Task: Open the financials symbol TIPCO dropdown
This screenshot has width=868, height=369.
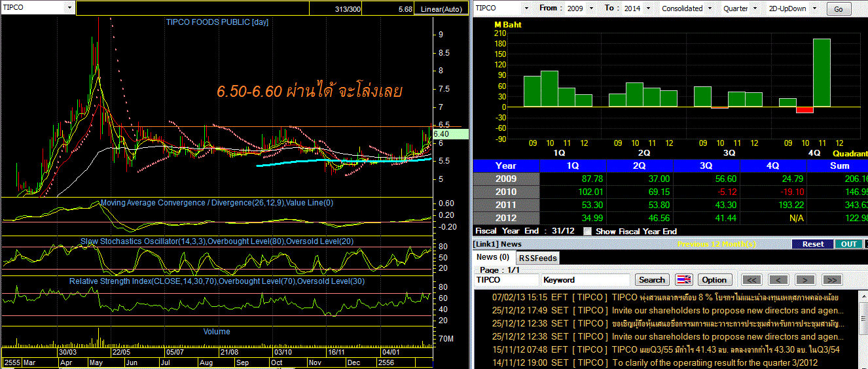Action: click(x=526, y=9)
